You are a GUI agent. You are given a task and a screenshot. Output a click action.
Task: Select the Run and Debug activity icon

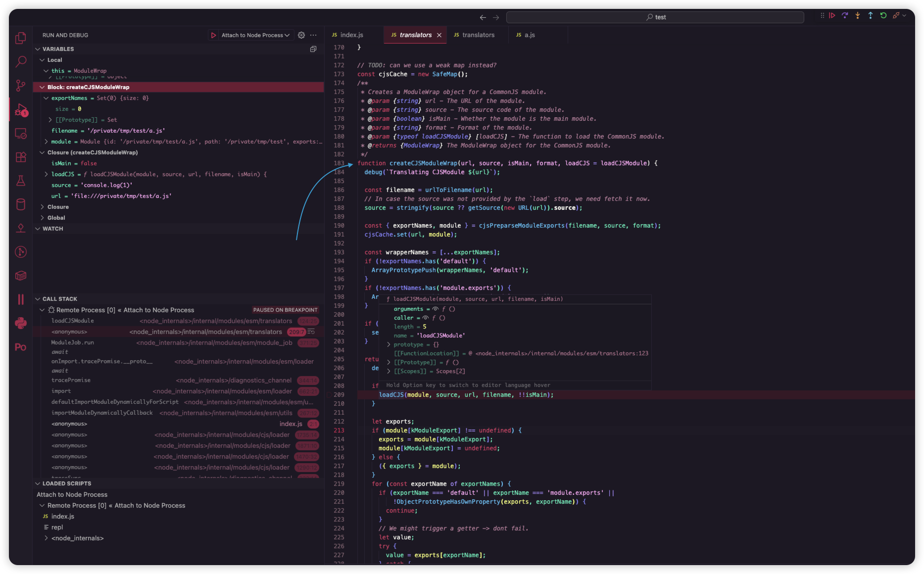[21, 109]
